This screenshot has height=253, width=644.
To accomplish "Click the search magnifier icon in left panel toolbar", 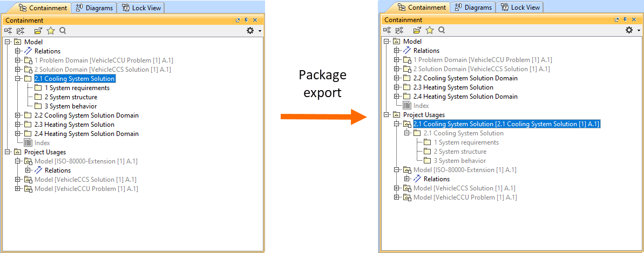I will [63, 30].
